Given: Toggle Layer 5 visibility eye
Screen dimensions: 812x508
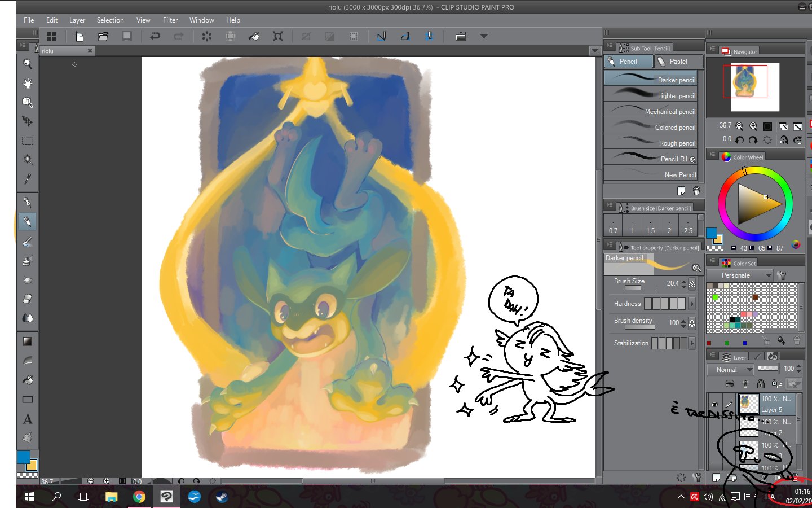Looking at the screenshot, I should (x=714, y=404).
